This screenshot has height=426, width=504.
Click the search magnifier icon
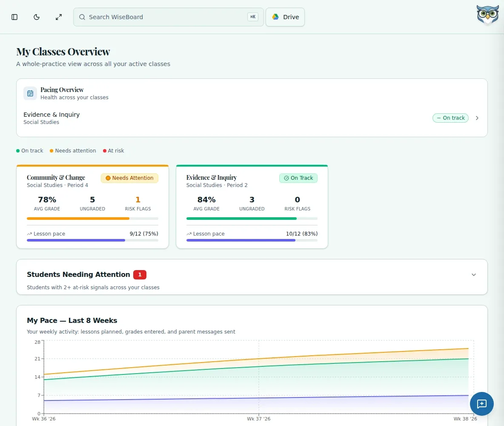[82, 17]
